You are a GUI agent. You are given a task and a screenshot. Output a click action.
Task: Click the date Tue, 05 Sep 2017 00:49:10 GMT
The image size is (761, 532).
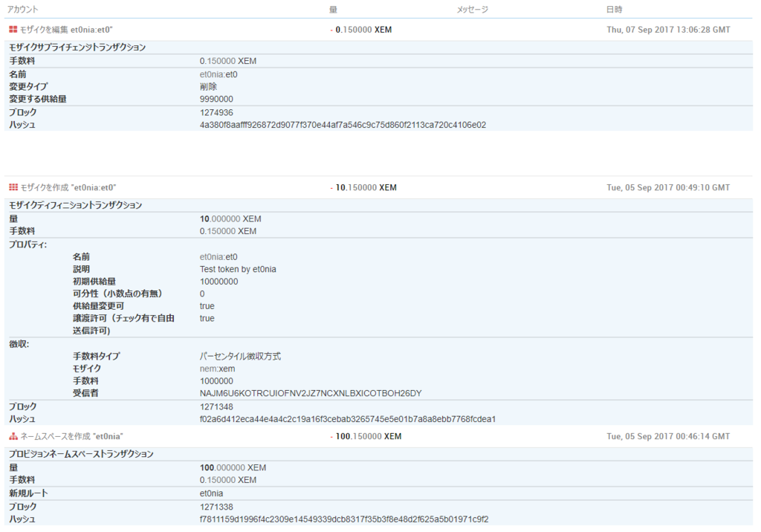pyautogui.click(x=668, y=187)
